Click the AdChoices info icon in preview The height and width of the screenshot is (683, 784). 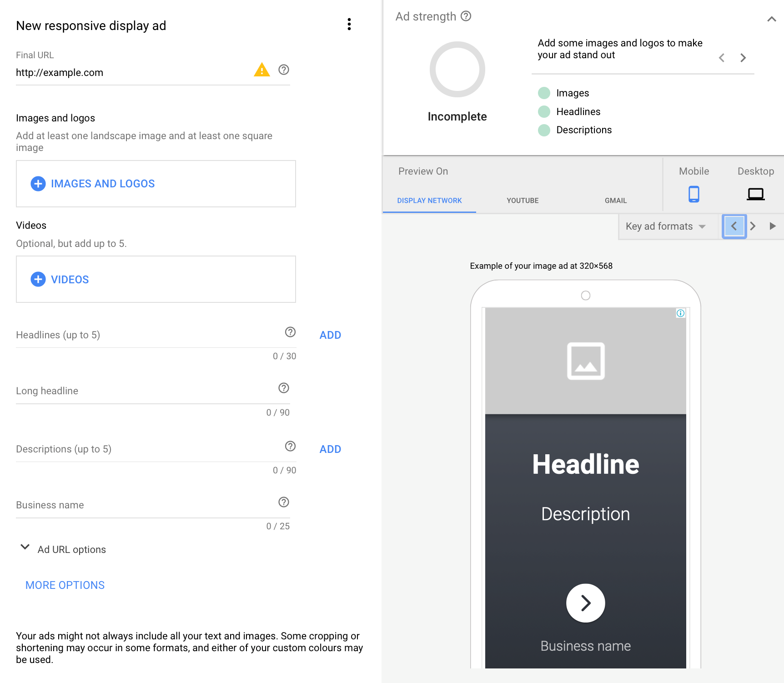680,313
